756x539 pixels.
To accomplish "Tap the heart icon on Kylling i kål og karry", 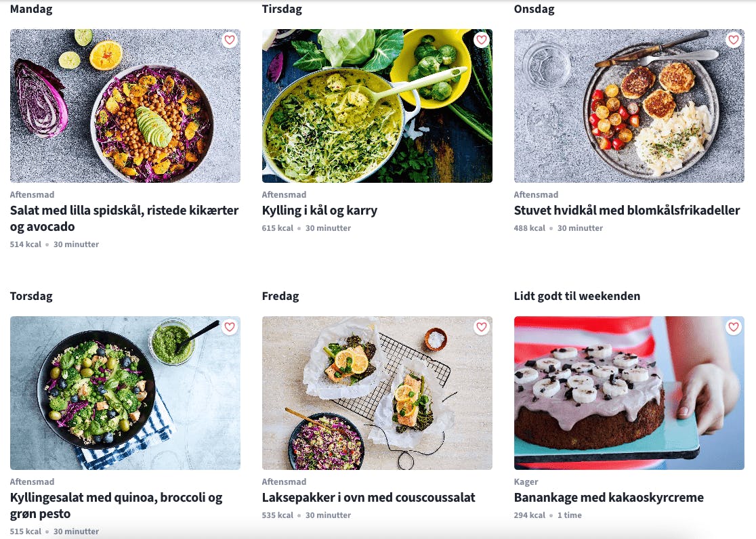I will pos(481,40).
